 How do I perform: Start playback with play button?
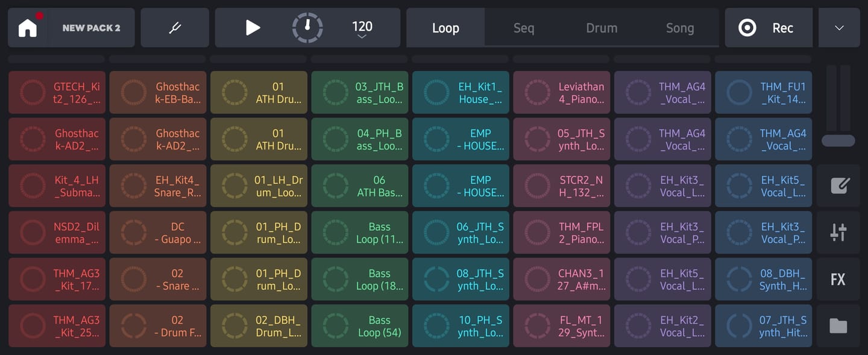click(x=253, y=28)
